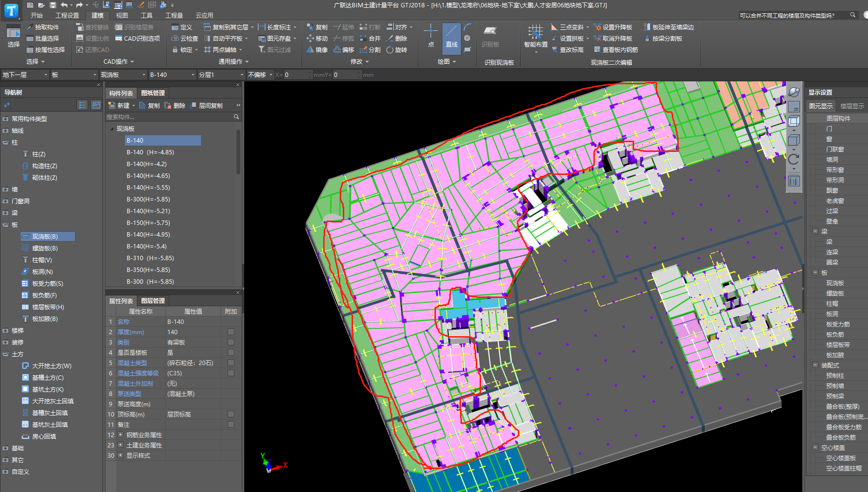Click the 搜索构件 search field

(169, 117)
